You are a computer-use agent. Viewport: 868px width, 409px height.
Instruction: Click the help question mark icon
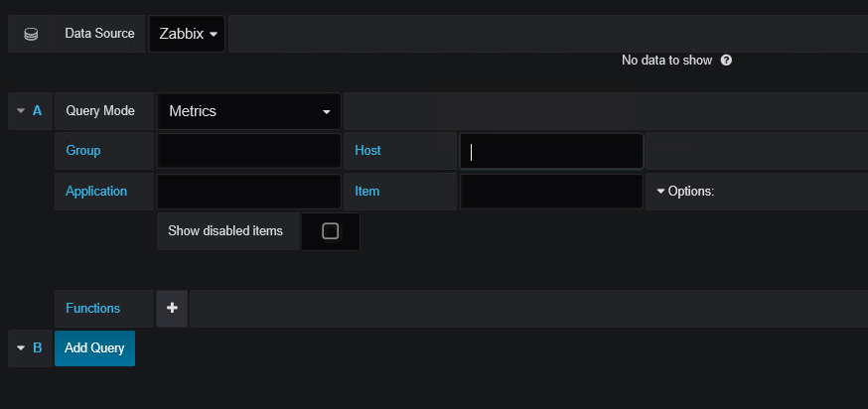[x=726, y=61]
